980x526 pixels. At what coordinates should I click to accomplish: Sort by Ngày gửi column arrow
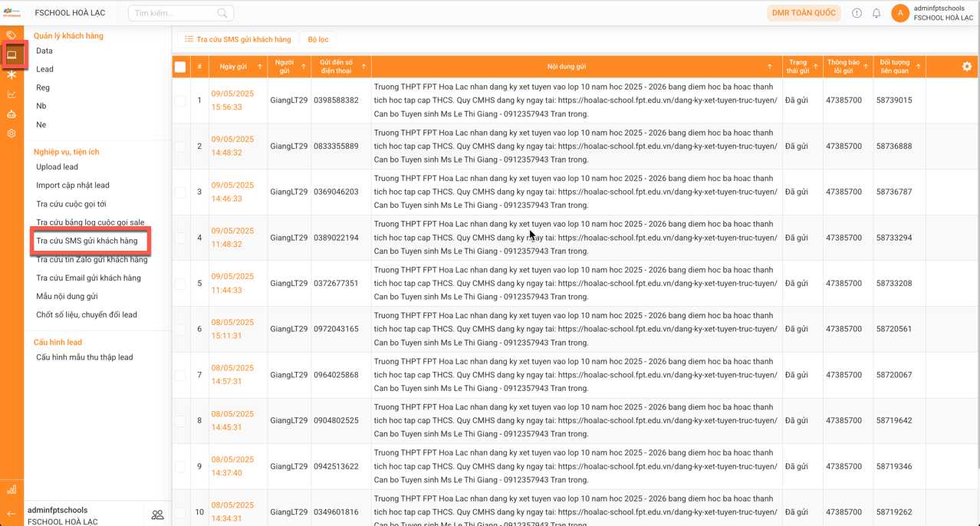260,67
